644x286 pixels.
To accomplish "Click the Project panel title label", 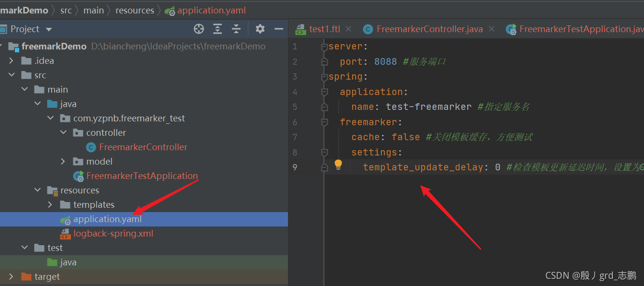I will (25, 29).
